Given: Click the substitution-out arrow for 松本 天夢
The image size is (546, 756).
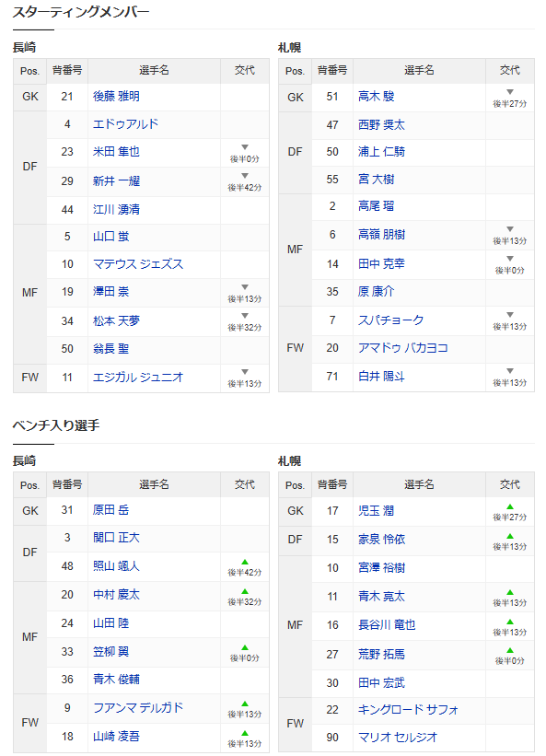Looking at the screenshot, I should click(x=245, y=316).
